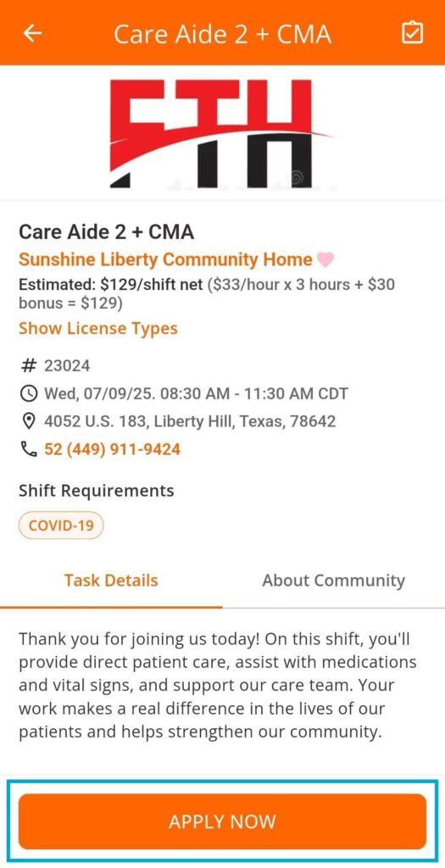Image resolution: width=445 pixels, height=868 pixels.
Task: Call 52 (449) 911-9424
Action: (x=113, y=449)
